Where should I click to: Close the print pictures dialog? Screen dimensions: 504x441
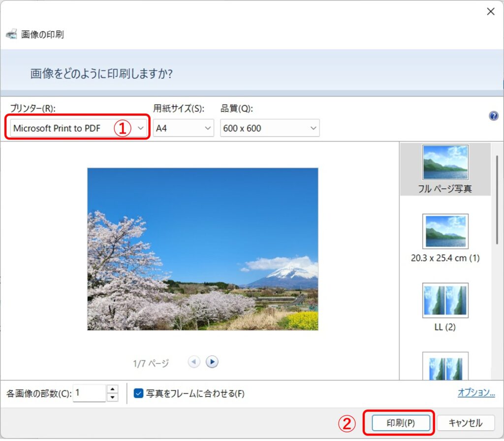pyautogui.click(x=491, y=12)
